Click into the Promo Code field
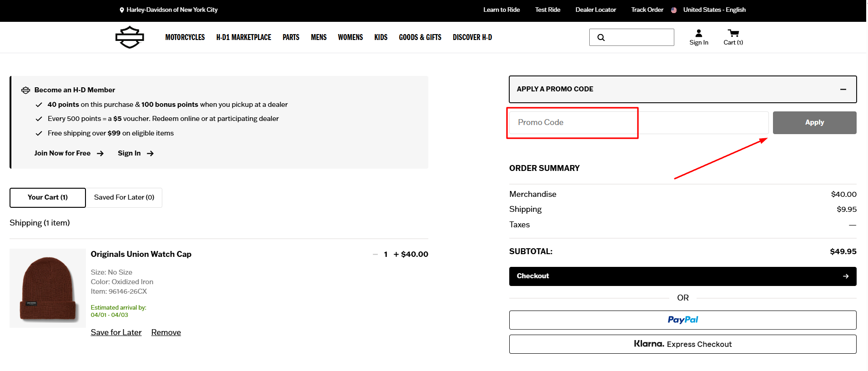Screen dimensions: 868x371 coord(639,123)
